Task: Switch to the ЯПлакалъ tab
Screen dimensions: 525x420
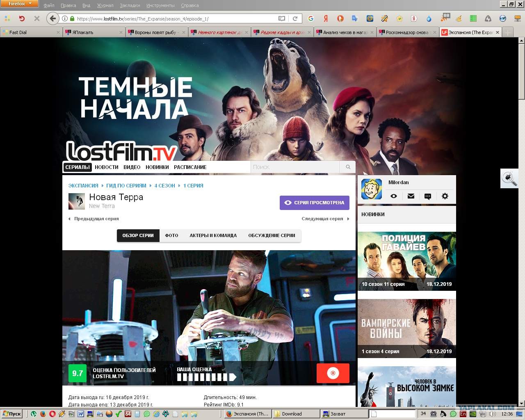Action: 94,32
